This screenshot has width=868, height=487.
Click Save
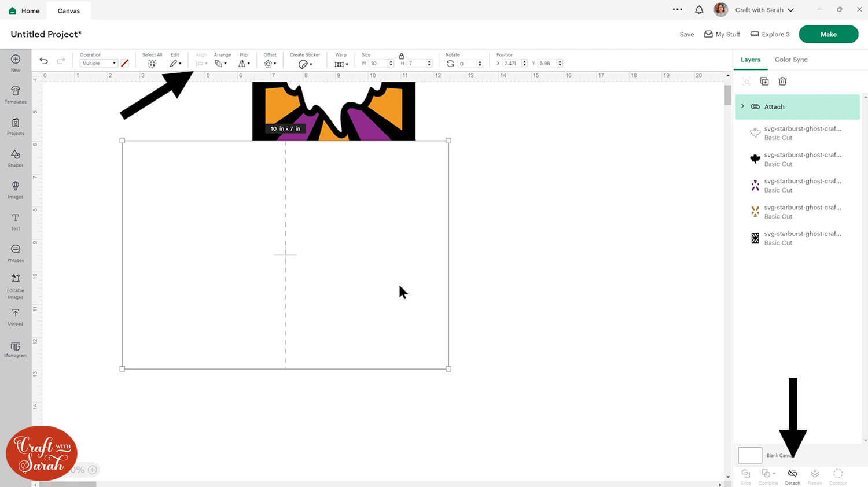pos(687,34)
